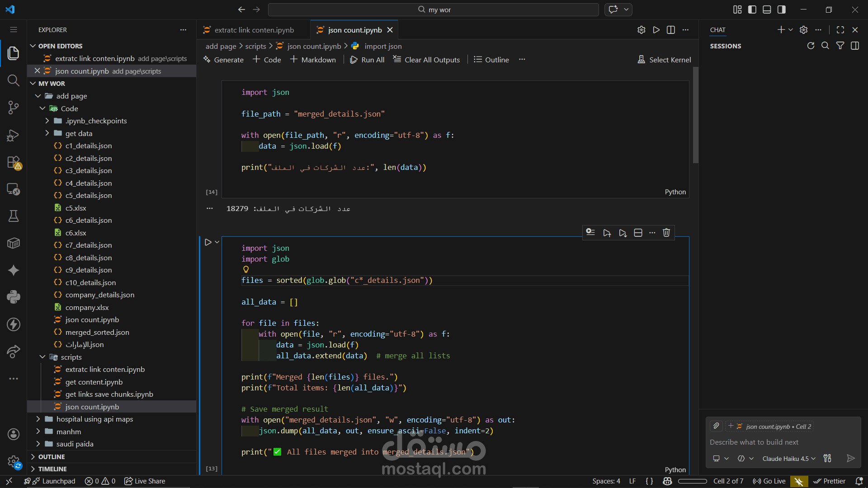Click the notebook vertical scrollbar thumb
868x488 pixels.
696,115
